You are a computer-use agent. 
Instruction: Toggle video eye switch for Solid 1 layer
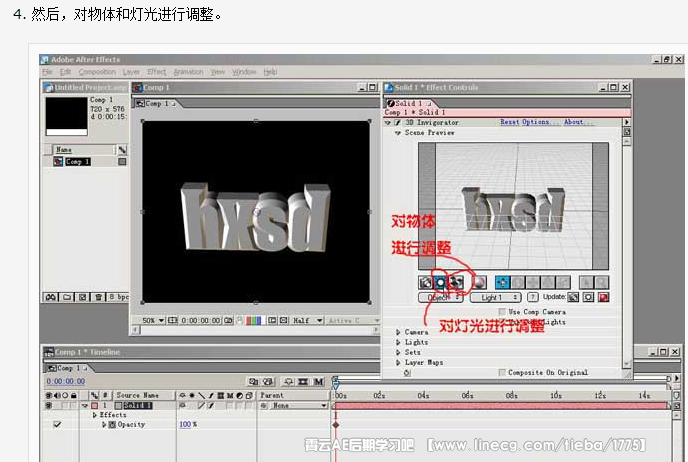pyautogui.click(x=49, y=406)
